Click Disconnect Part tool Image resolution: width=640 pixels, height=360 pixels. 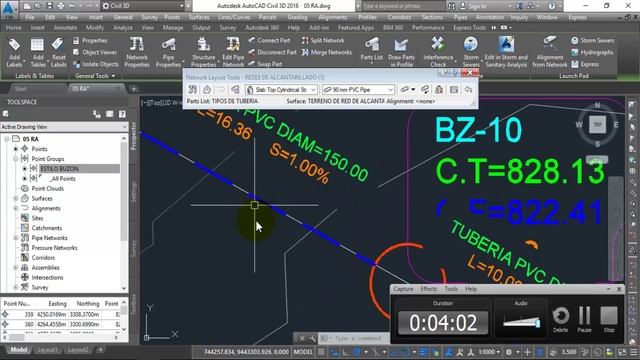point(272,52)
